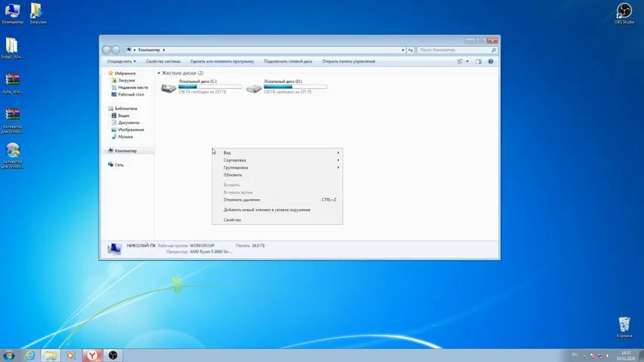644x362 pixels.
Task: Select Локальный диск (D:) drive
Action: [287, 87]
